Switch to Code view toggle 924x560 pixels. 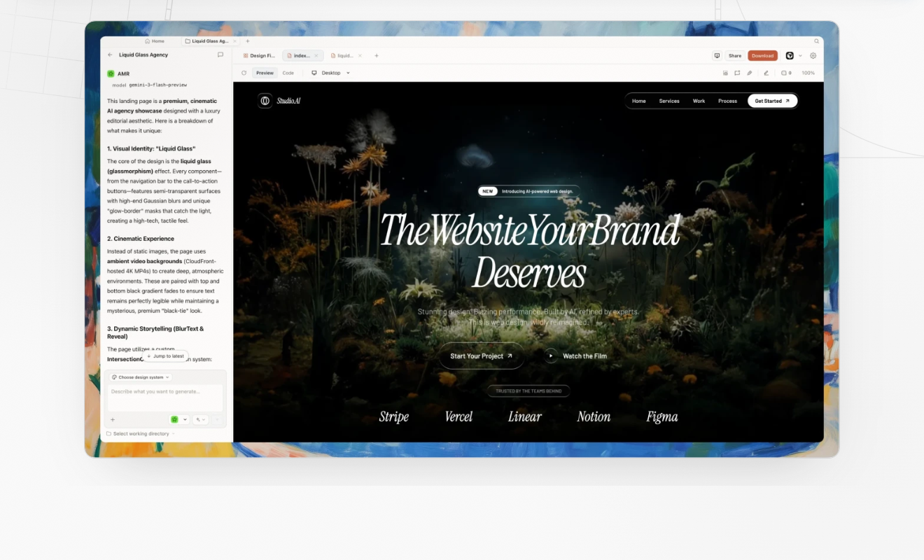pos(288,73)
